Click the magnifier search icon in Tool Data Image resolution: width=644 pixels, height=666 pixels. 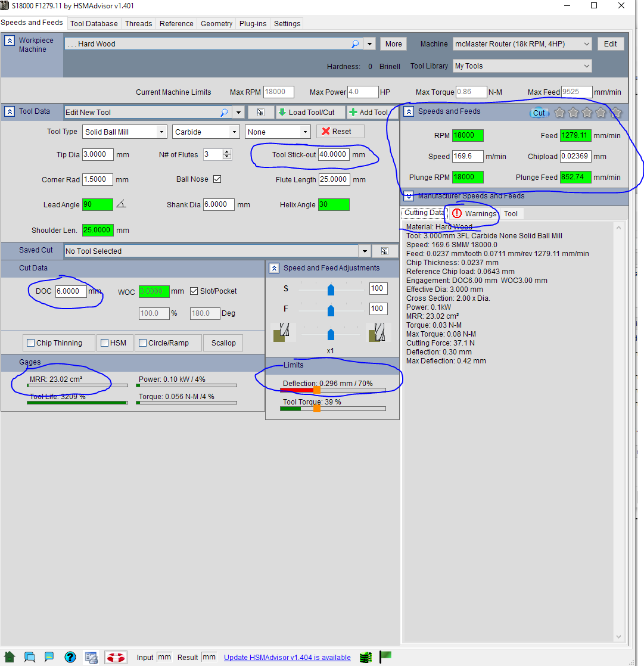(x=224, y=112)
